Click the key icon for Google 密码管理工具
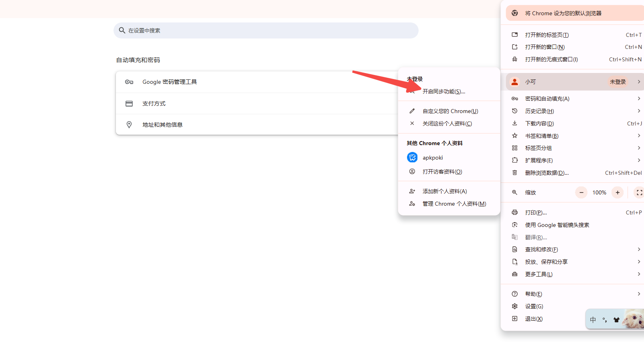The height and width of the screenshot is (352, 644). (129, 82)
